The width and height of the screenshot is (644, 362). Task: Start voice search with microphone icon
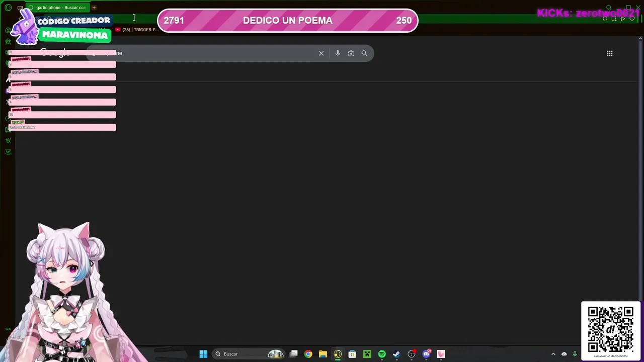click(338, 53)
